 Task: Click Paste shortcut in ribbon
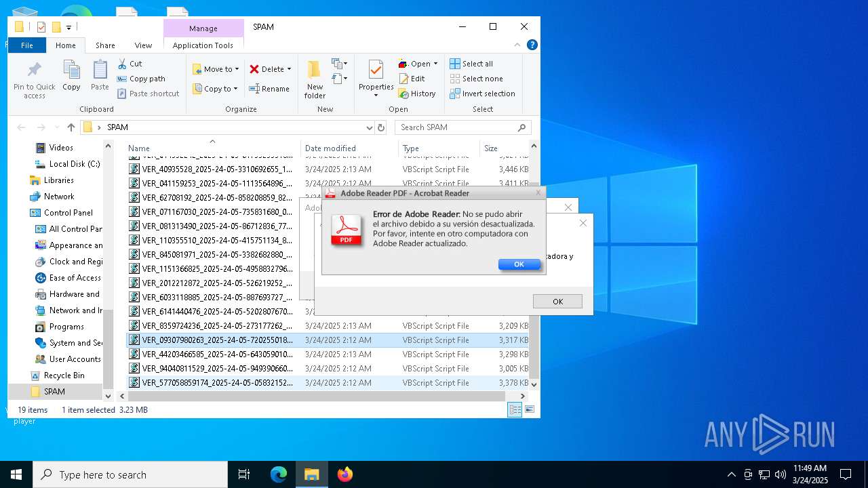click(149, 94)
